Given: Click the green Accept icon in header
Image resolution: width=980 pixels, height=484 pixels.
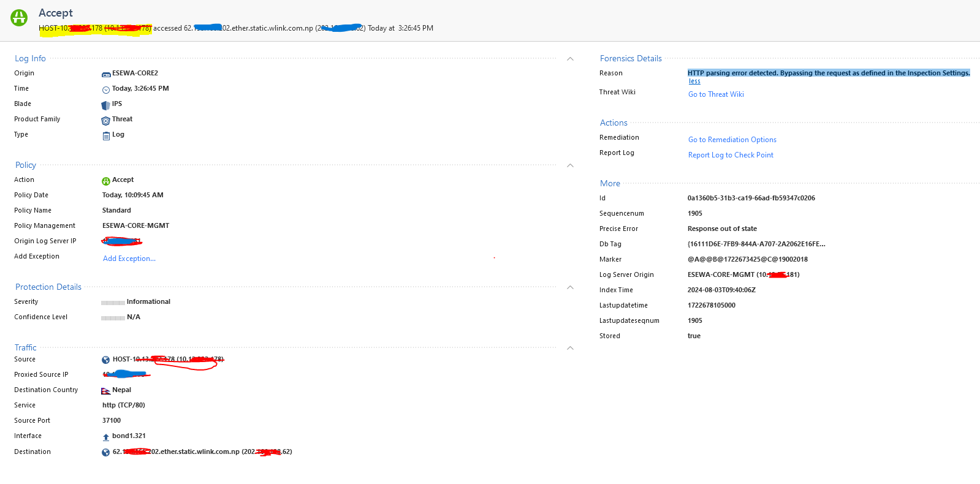Looking at the screenshot, I should (x=19, y=18).
